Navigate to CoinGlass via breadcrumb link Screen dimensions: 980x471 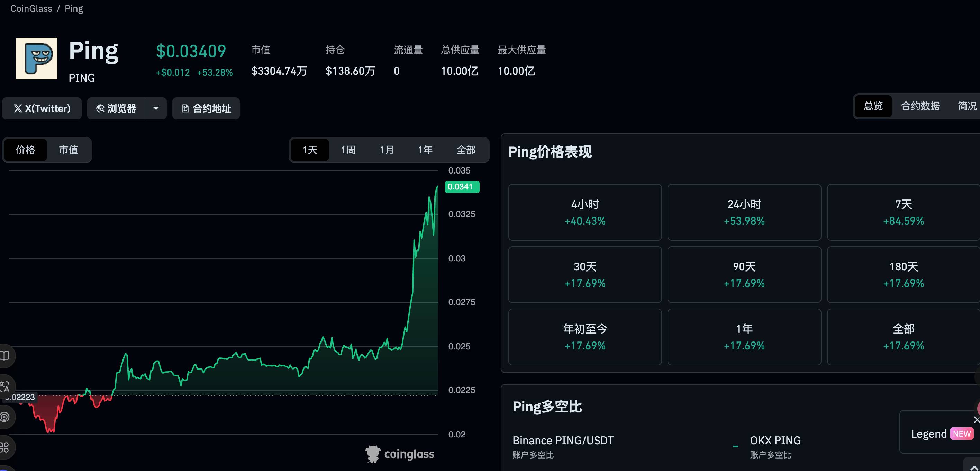(31, 8)
